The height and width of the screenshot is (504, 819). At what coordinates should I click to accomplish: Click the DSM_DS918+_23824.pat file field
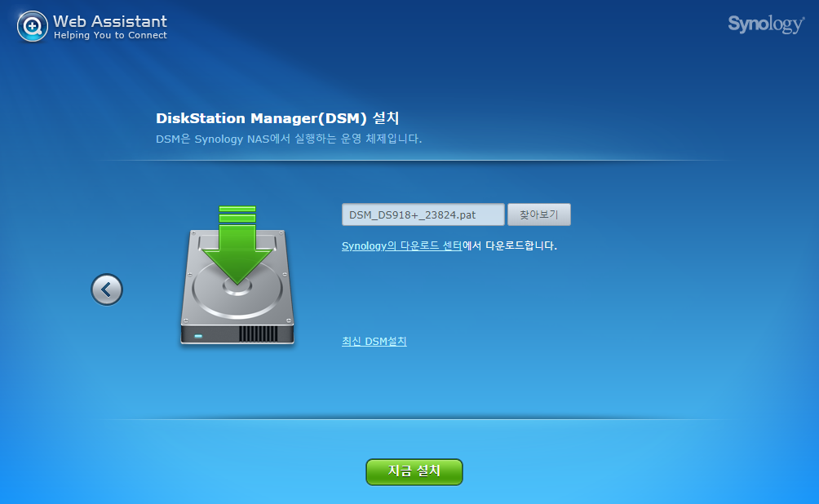[x=423, y=214]
